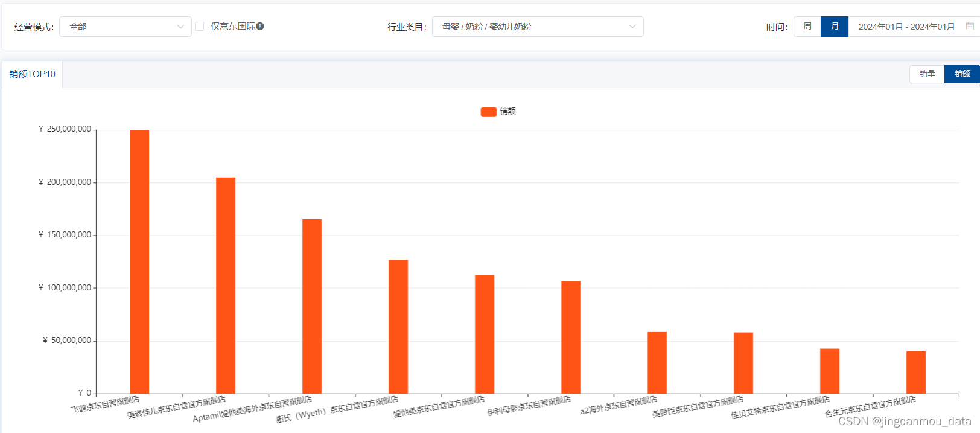Click the 合生元京东自营官方旗舰店 bar
Viewport: 980px width, 433px height.
(x=916, y=373)
